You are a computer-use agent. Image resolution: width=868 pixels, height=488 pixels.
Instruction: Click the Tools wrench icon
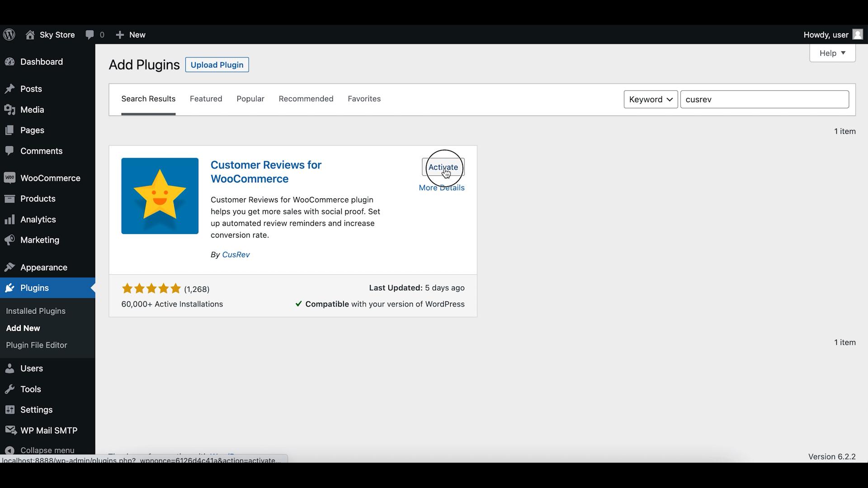(9, 389)
